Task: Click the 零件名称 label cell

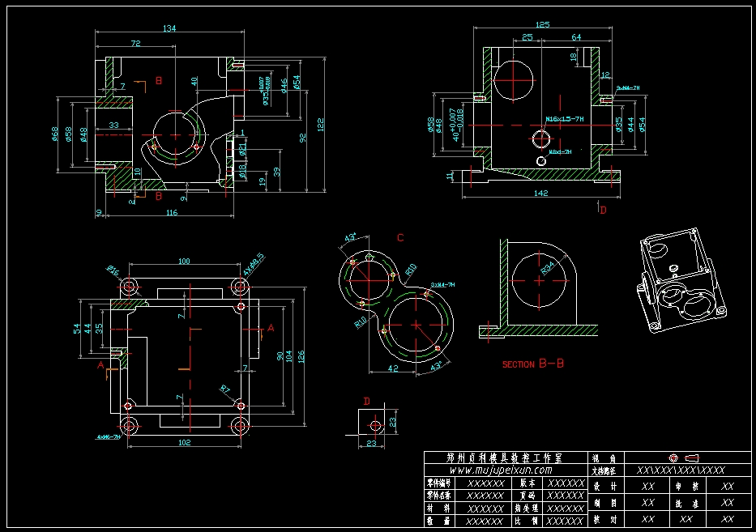Action: click(x=438, y=496)
